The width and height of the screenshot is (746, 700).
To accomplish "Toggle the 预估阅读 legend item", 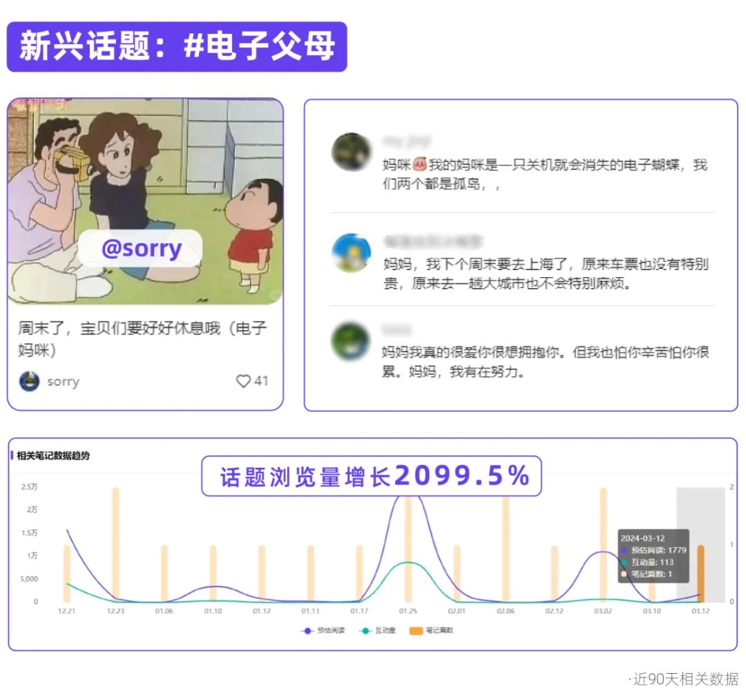I will pyautogui.click(x=323, y=630).
